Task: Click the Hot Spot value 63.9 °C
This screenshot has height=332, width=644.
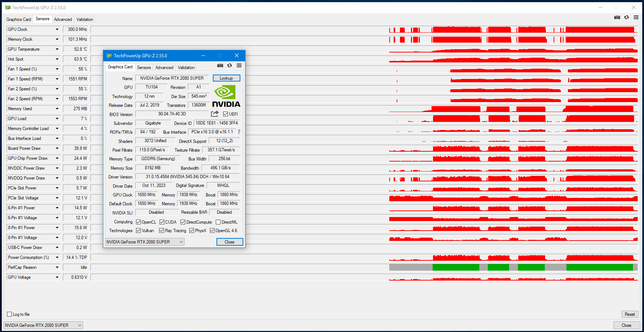Action: (76, 59)
